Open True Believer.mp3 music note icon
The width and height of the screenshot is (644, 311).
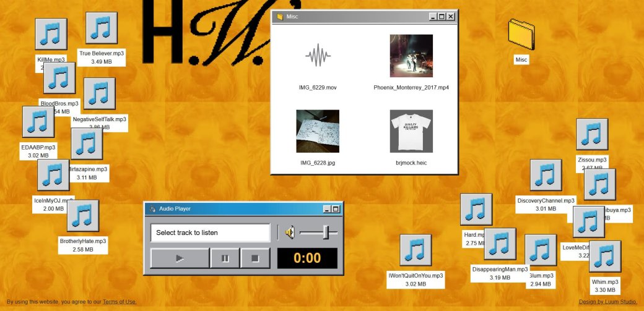click(102, 28)
